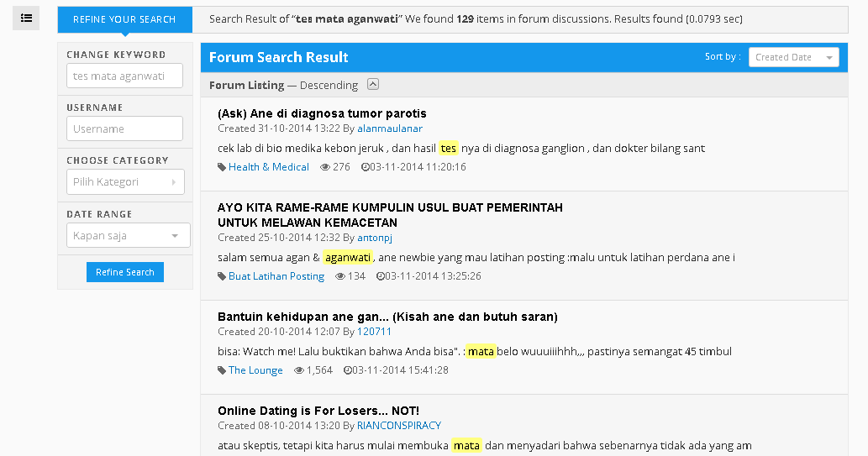
Task: Open the Sort by Created Date dropdown
Action: (794, 57)
